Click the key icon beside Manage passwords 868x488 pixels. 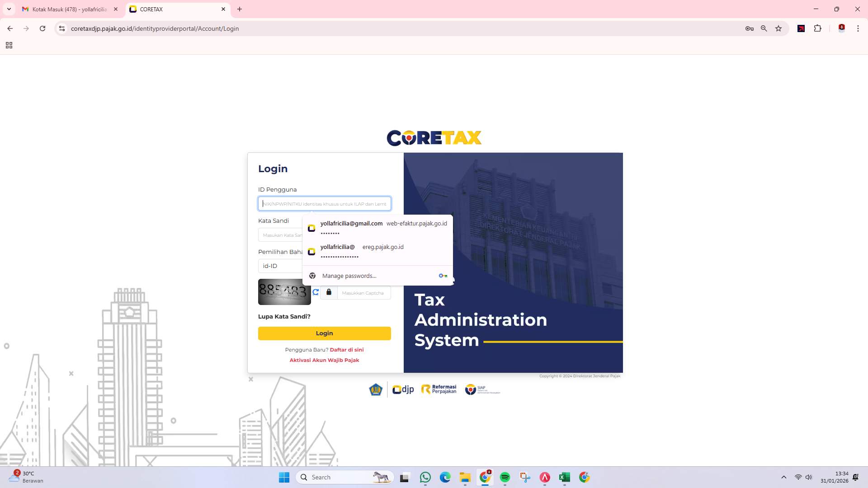coord(443,275)
